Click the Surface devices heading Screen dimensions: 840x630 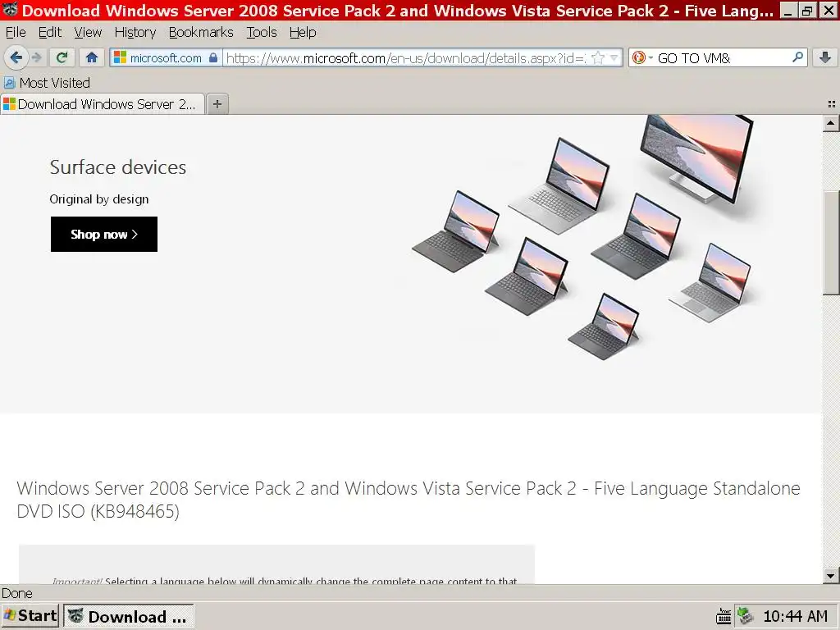[118, 167]
